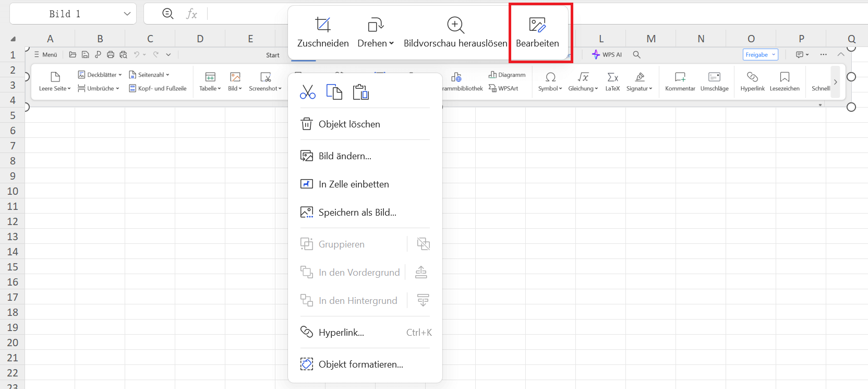Click the floppy-disk save icon in the embedded picture
This screenshot has height=389, width=868.
pos(85,54)
